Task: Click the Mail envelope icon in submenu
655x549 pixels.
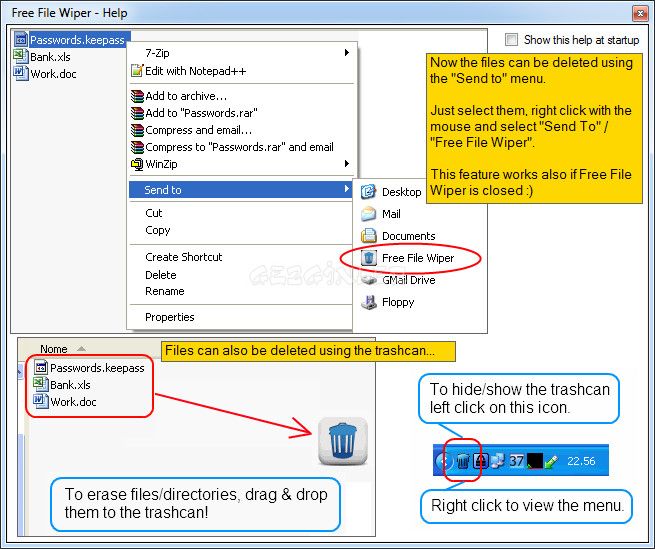Action: coord(368,214)
